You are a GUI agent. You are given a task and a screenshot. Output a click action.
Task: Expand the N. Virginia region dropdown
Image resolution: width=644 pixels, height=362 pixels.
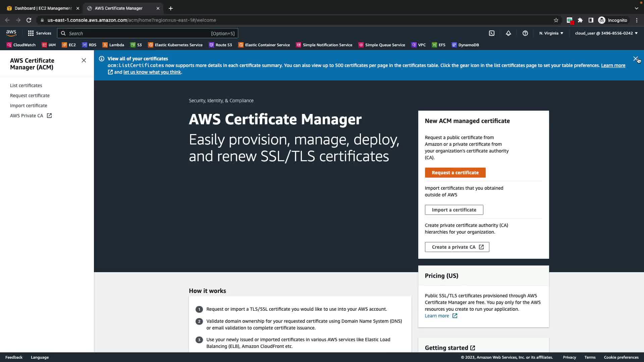click(551, 33)
